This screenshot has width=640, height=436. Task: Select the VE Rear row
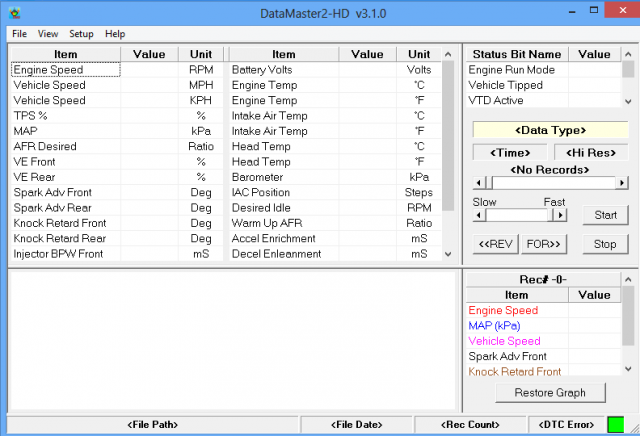coord(118,177)
